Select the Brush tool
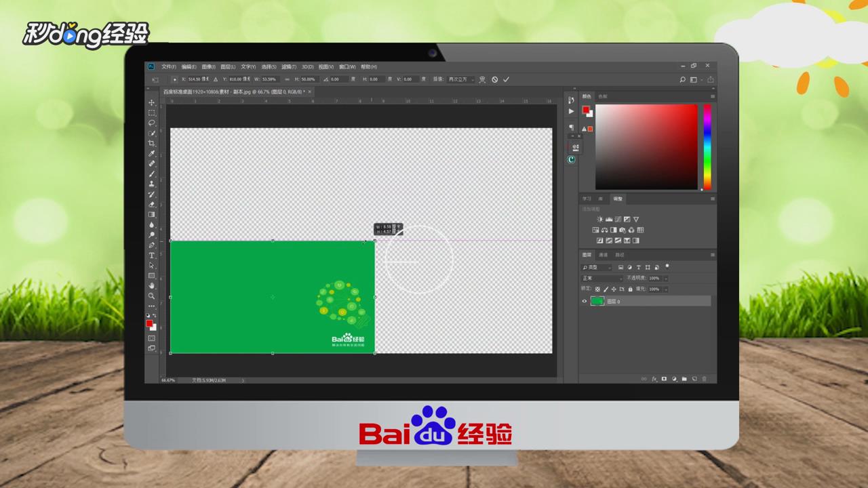This screenshot has width=868, height=488. (152, 174)
